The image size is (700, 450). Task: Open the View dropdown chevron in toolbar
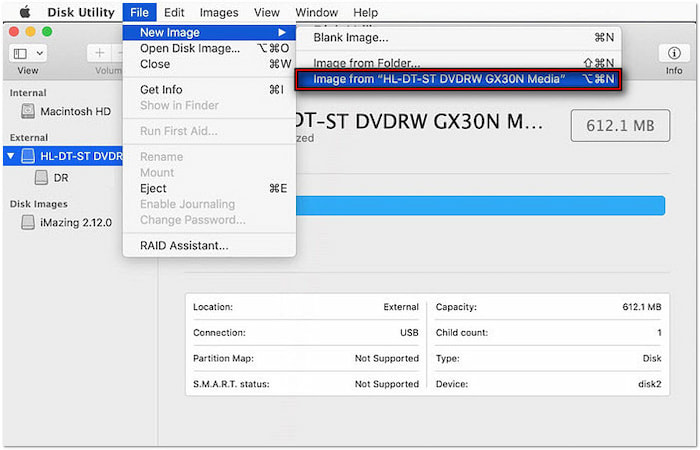pos(40,52)
